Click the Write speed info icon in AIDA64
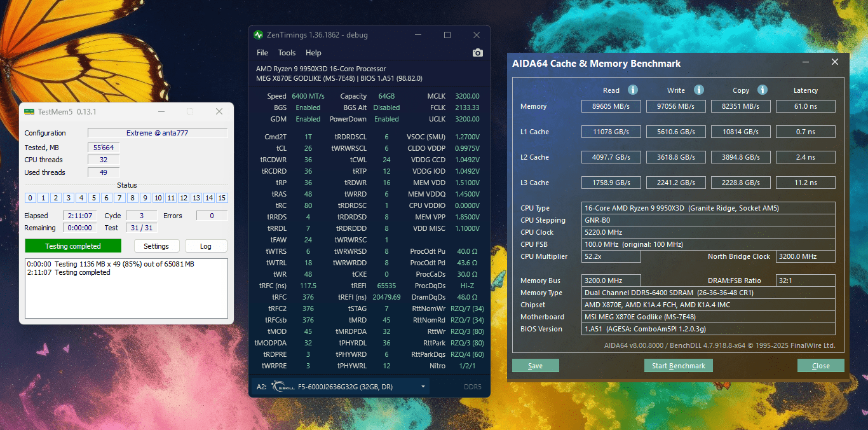Viewport: 868px width, 430px height. point(698,90)
